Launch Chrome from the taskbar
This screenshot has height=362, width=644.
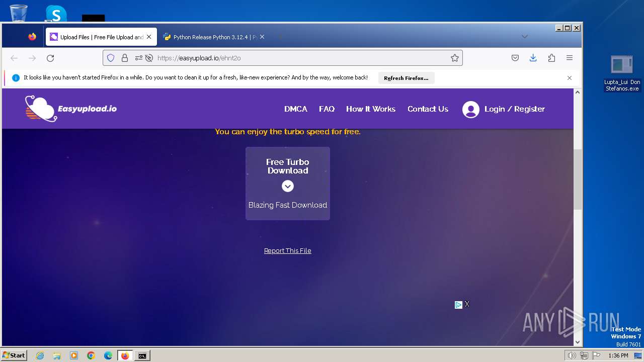[91, 355]
